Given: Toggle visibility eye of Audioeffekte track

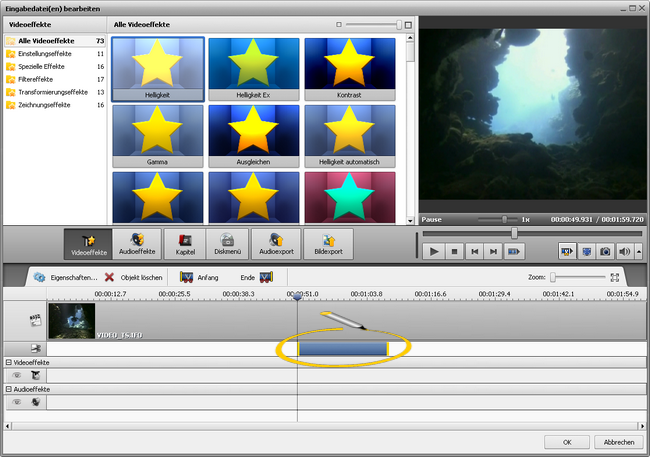Looking at the screenshot, I should pyautogui.click(x=16, y=402).
